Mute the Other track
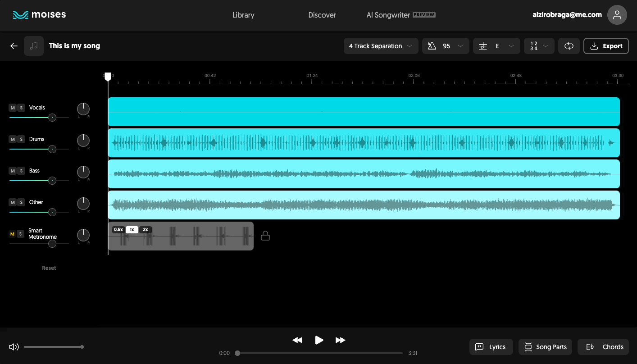637x364 pixels. tap(13, 202)
